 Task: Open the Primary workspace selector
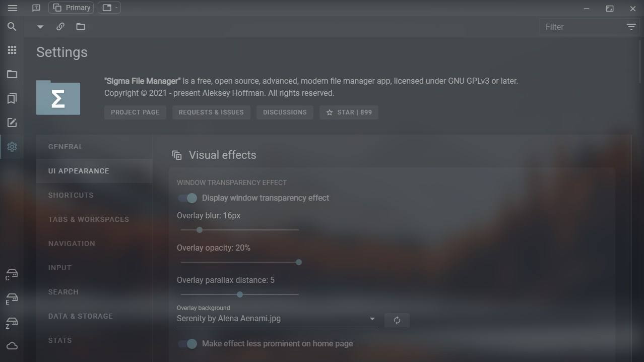coord(71,8)
